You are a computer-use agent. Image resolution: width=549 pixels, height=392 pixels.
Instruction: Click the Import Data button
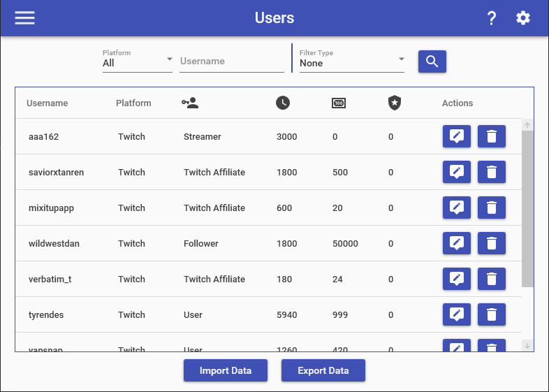[x=226, y=370]
